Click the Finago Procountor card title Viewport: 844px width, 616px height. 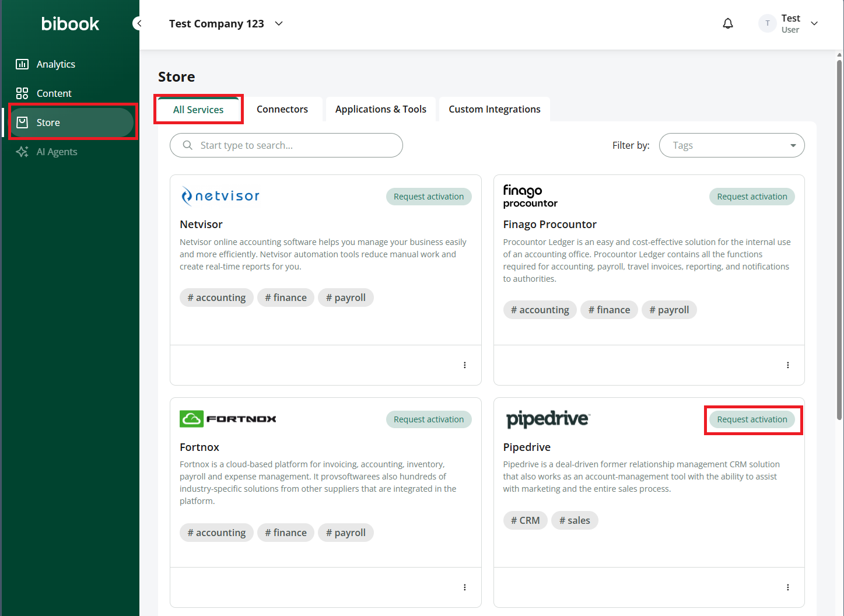point(550,225)
